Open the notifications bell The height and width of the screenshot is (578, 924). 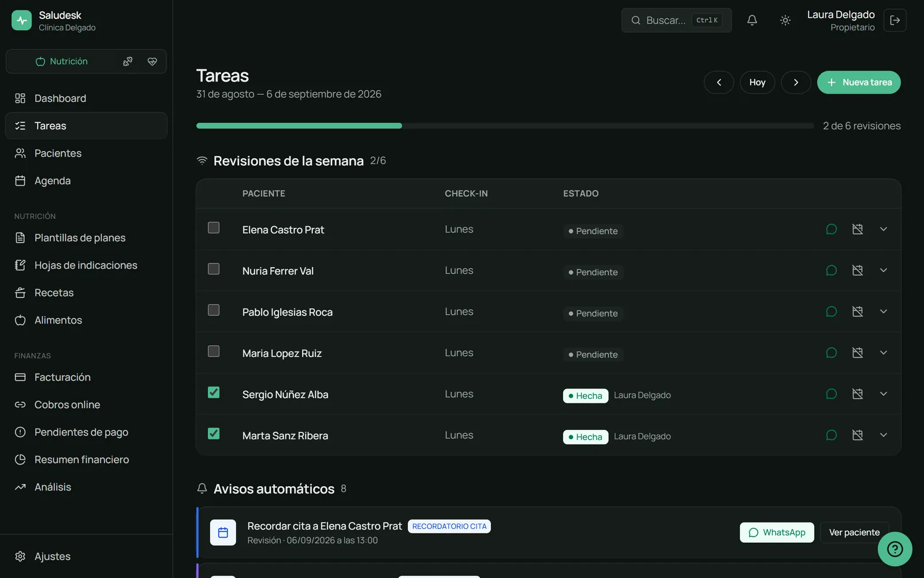752,20
